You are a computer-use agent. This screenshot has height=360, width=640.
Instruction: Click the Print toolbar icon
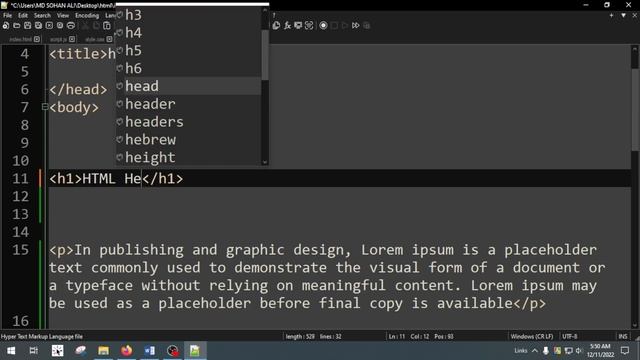(x=71, y=25)
